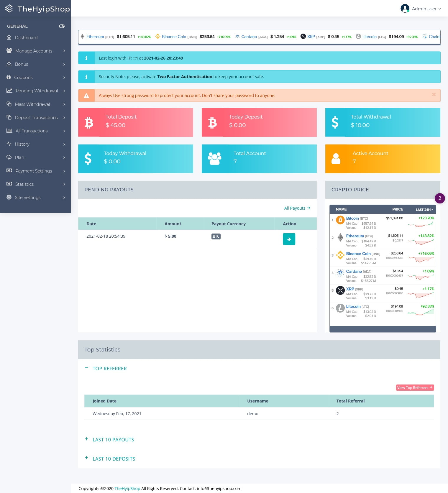Click the Bitcoin sparkline chart
This screenshot has height=493, width=448.
421,225
